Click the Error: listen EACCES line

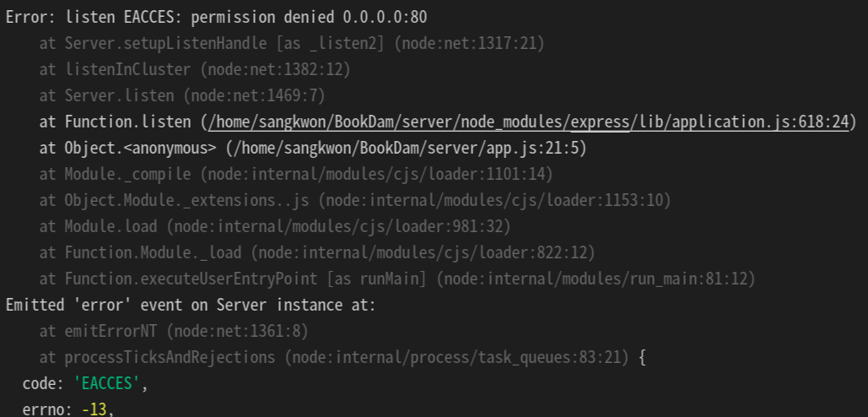click(217, 17)
